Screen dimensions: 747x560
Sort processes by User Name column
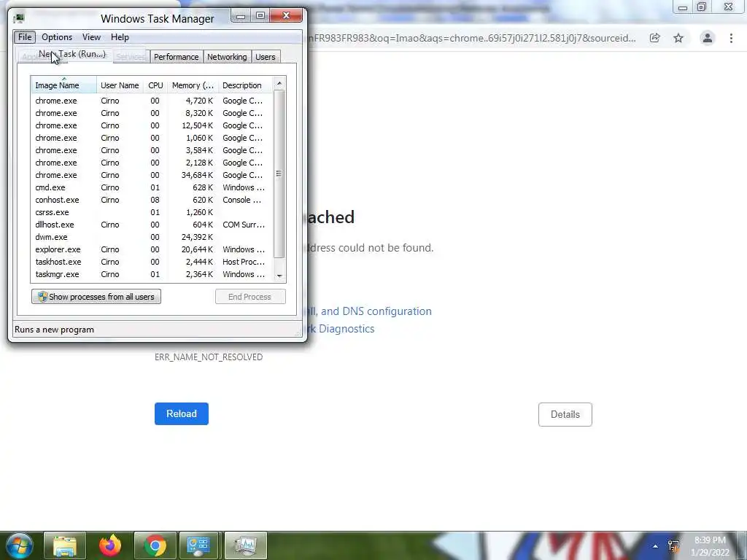(120, 85)
